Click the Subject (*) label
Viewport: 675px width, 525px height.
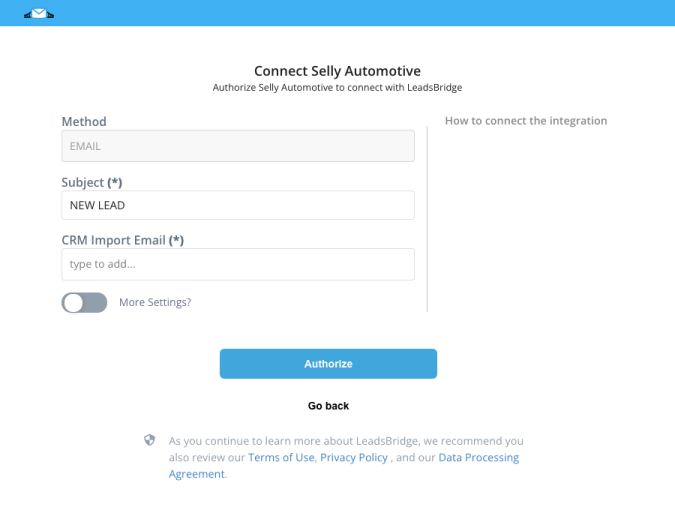(x=92, y=182)
